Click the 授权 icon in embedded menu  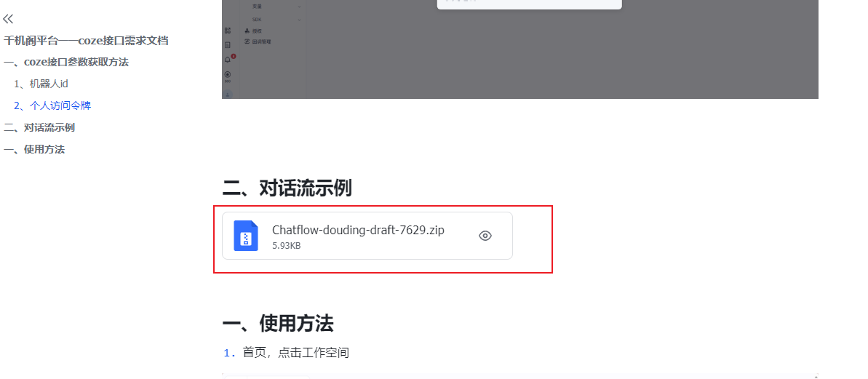coord(247,31)
